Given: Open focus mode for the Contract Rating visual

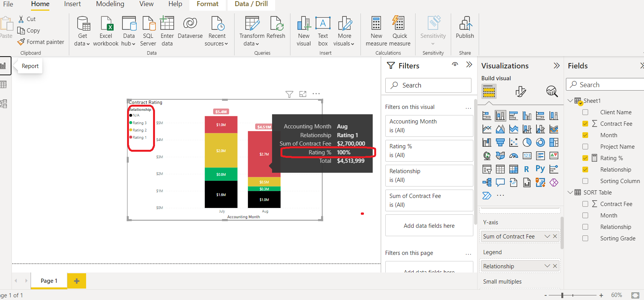Looking at the screenshot, I should click(x=303, y=94).
